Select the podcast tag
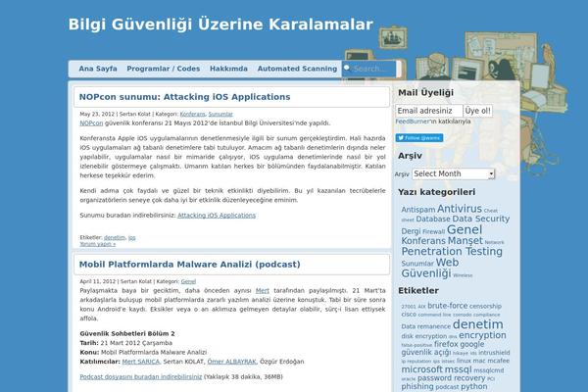This screenshot has height=392, width=588. pyautogui.click(x=447, y=387)
